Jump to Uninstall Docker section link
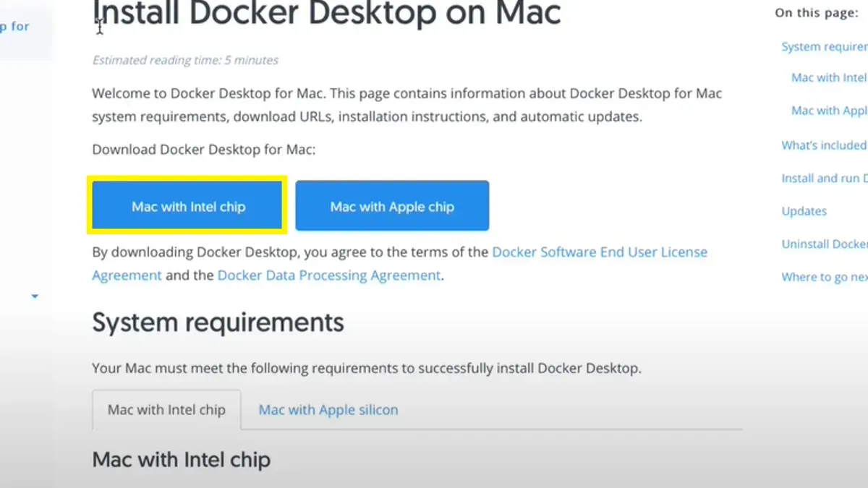The height and width of the screenshot is (488, 868). click(x=824, y=244)
